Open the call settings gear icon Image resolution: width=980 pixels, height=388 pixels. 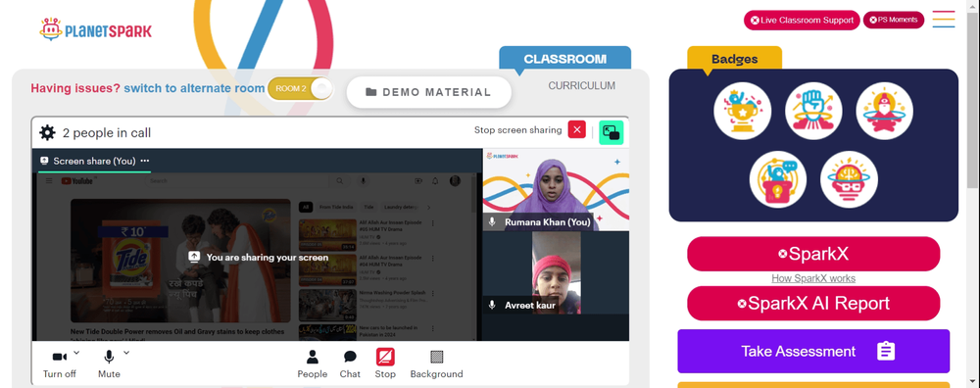[47, 132]
